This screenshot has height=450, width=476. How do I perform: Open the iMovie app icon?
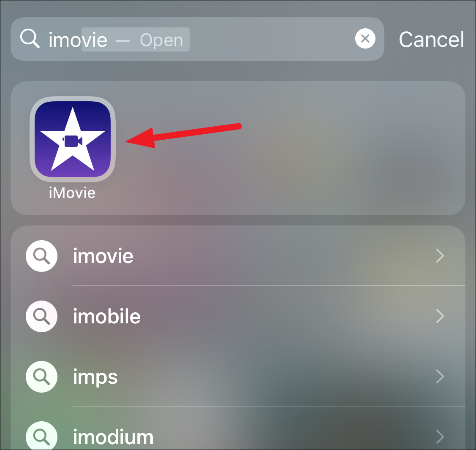coord(72,139)
